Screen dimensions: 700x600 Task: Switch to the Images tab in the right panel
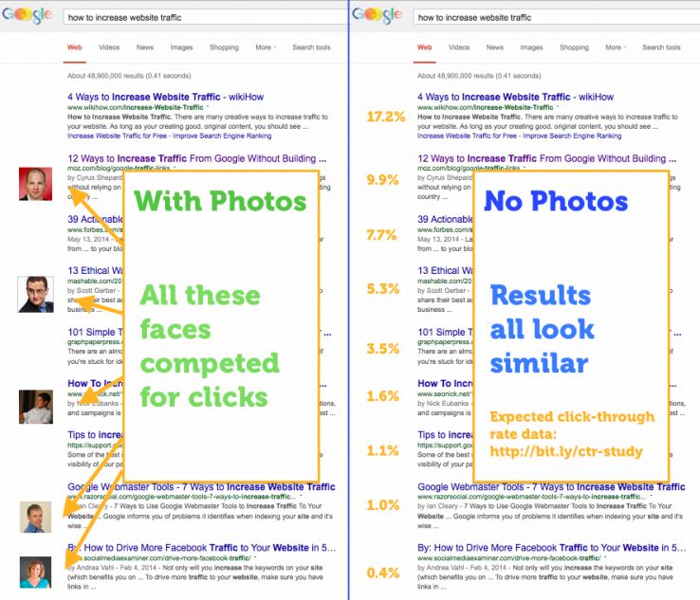tap(531, 47)
